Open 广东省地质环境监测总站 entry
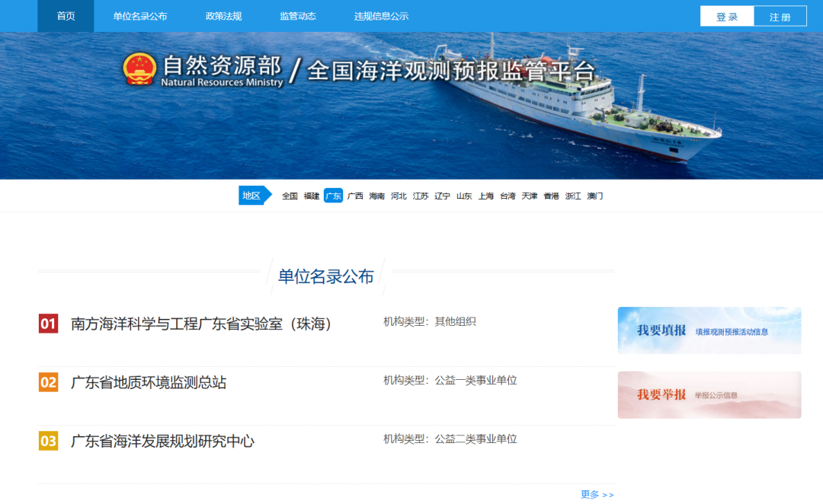This screenshot has height=504, width=823. point(149,383)
